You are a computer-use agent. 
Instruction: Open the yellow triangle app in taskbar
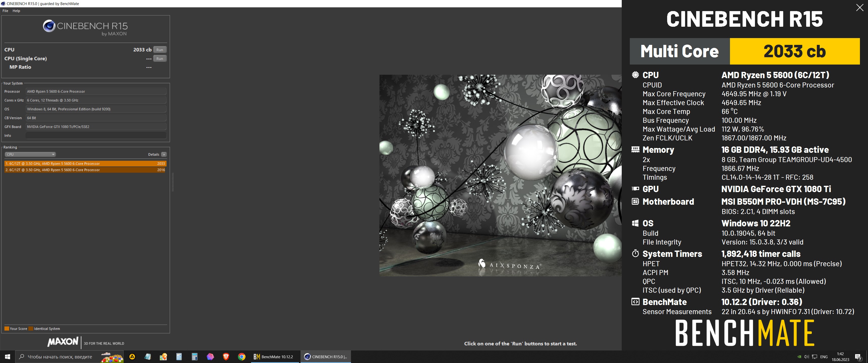(x=132, y=357)
